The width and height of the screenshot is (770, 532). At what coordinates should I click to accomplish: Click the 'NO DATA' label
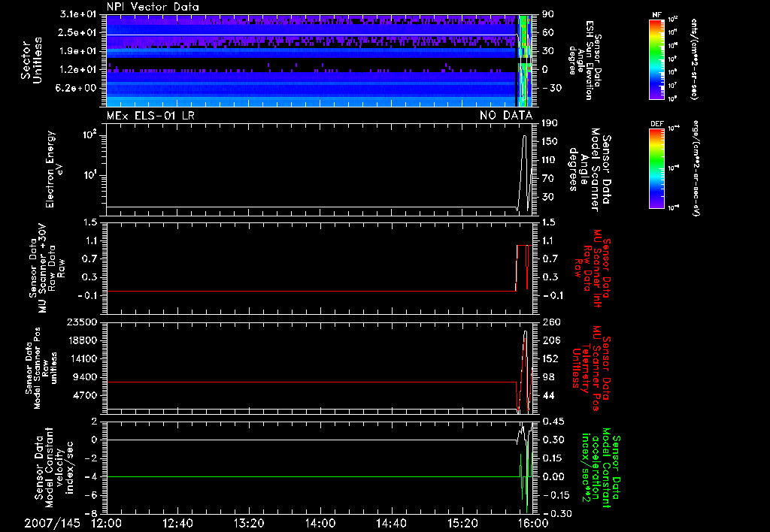coord(506,116)
